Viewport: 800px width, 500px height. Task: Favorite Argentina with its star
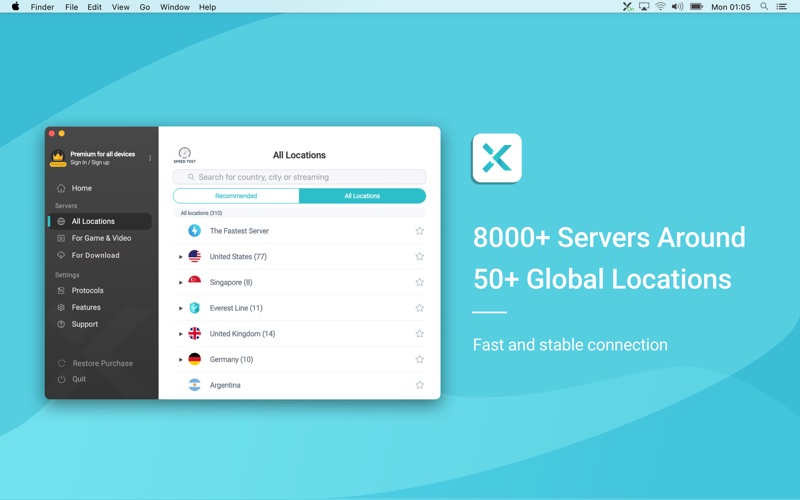click(419, 385)
